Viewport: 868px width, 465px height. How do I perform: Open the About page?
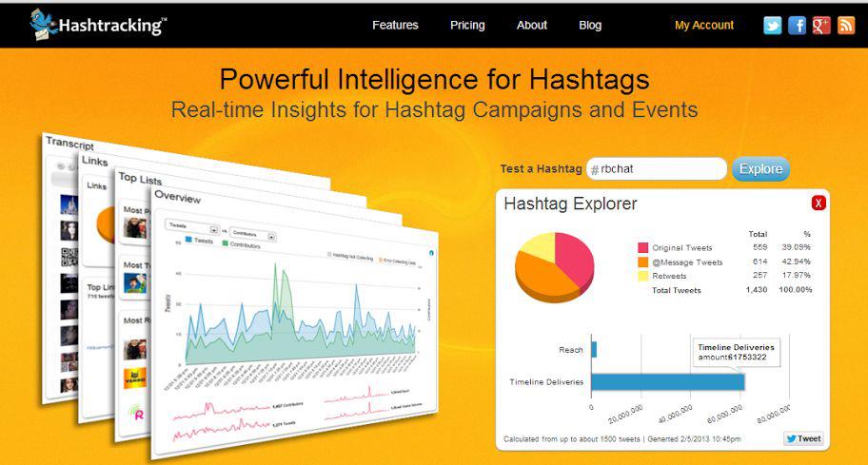(x=532, y=25)
